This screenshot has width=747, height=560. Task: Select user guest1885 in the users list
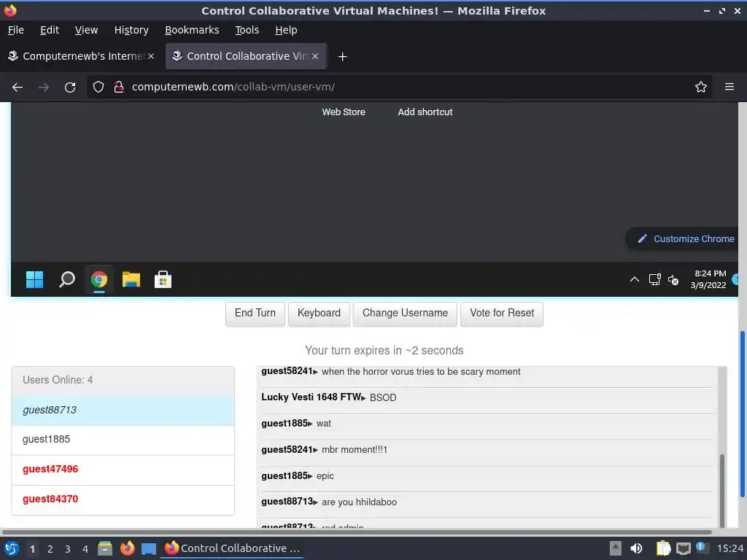point(123,440)
